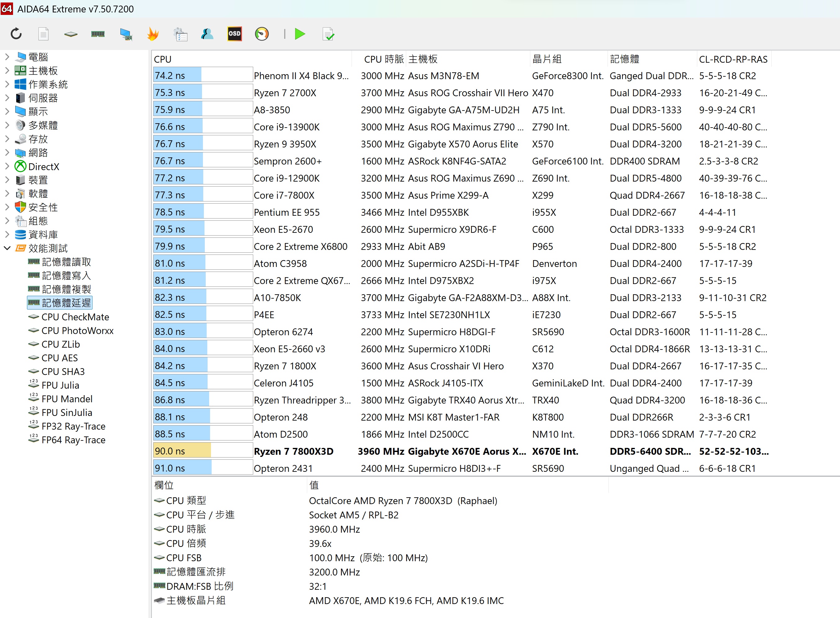
Task: Open the 記憶體複製 benchmark
Action: pos(60,289)
